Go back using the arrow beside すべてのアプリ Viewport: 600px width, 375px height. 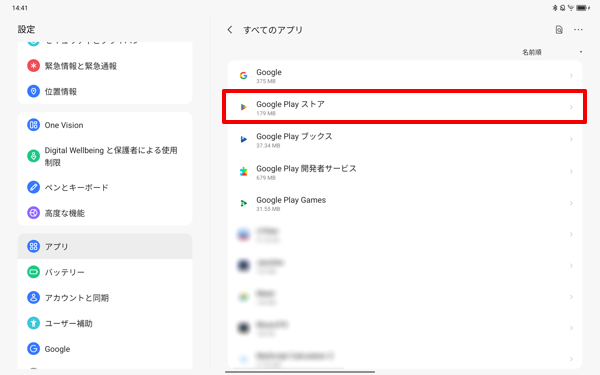[x=230, y=29]
